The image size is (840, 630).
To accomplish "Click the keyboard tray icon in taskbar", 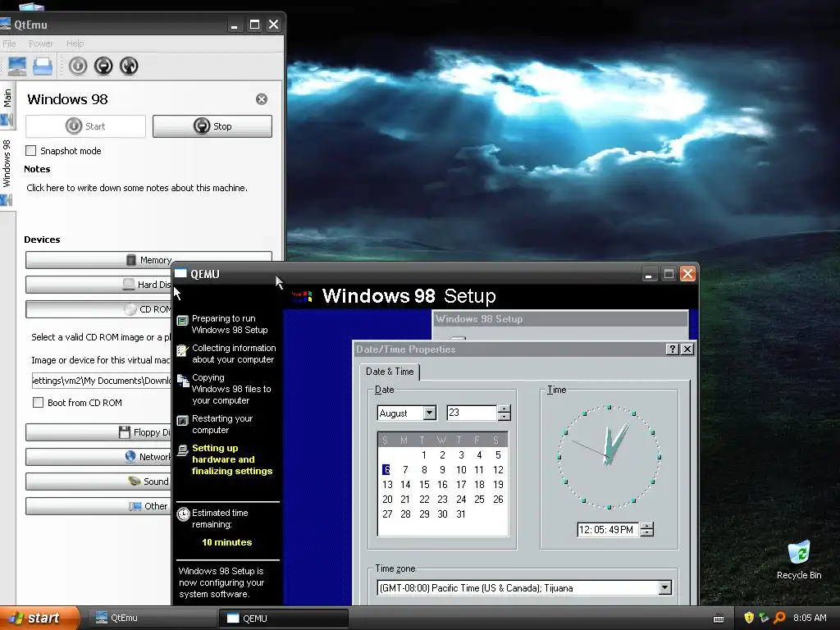I will (719, 619).
